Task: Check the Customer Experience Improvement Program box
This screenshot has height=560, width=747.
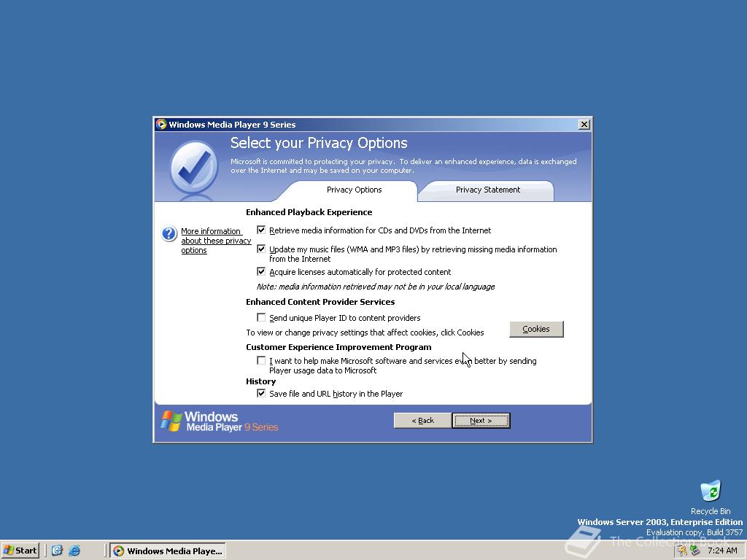Action: coord(261,360)
